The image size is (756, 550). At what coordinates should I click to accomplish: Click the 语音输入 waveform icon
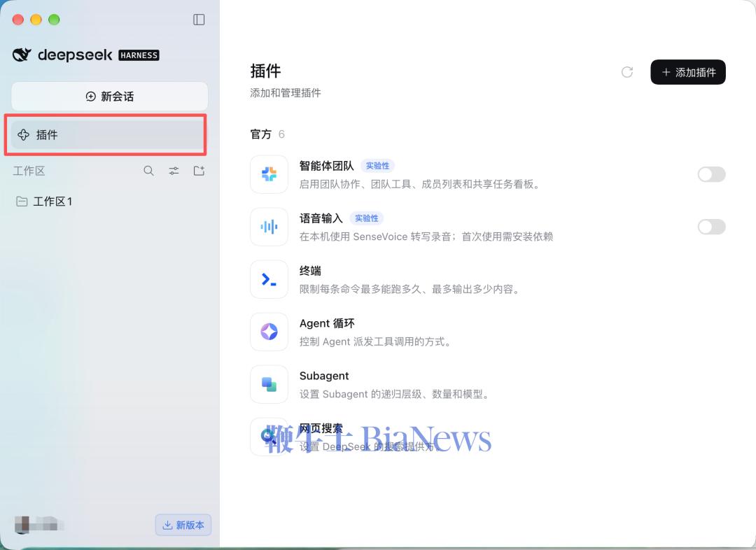click(269, 227)
